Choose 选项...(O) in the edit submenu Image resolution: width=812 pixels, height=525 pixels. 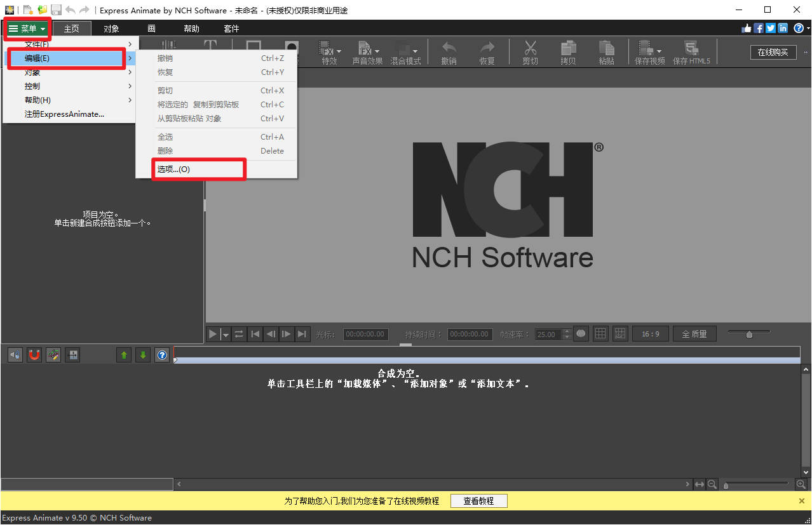click(217, 169)
